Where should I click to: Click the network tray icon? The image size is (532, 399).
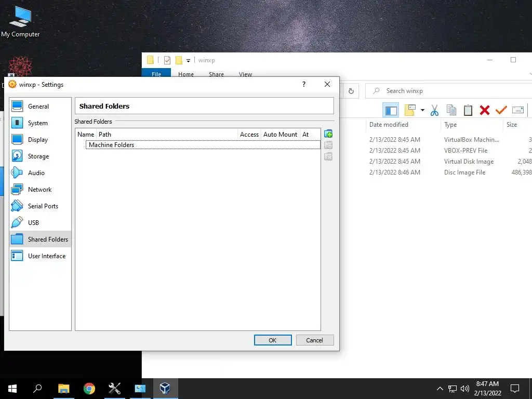coord(453,389)
